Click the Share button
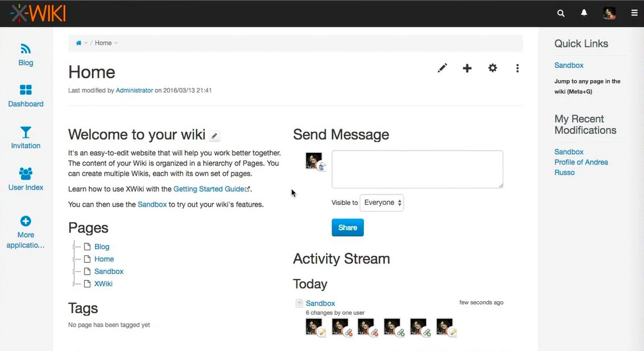 pos(348,228)
